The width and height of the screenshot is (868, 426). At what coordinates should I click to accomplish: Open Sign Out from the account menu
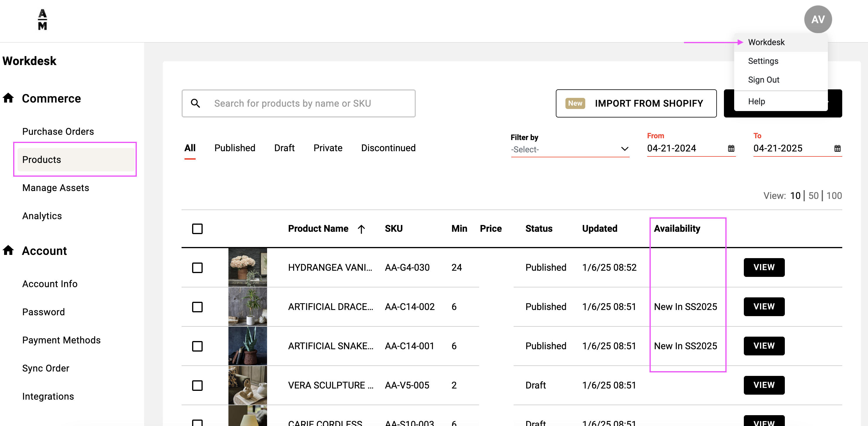[x=763, y=79]
